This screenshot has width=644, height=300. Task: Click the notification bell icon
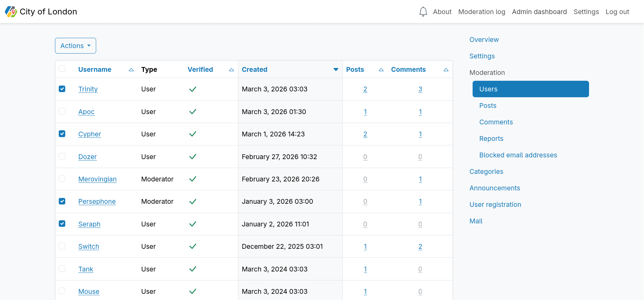coord(423,12)
